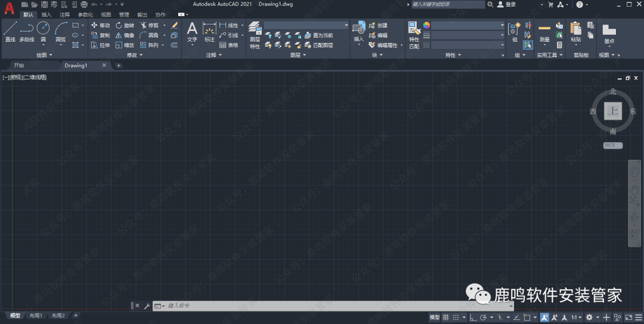644x324 pixels.
Task: Switch to the Insert (插入) ribbon tab
Action: tap(47, 14)
